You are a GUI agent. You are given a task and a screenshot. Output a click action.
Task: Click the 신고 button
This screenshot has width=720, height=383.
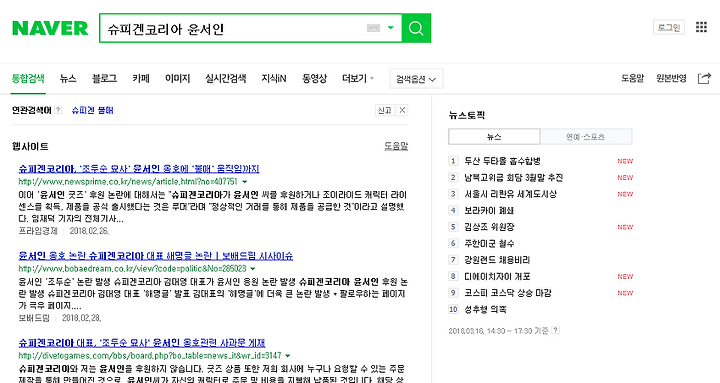point(384,110)
